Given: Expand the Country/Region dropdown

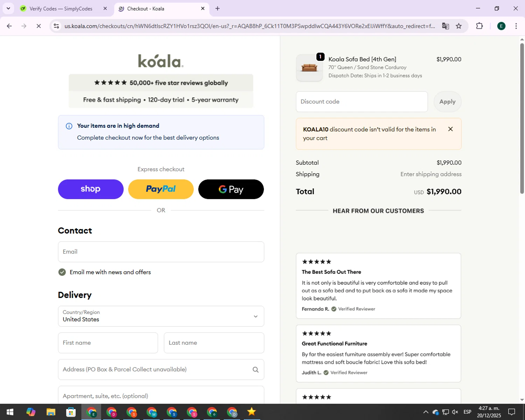Looking at the screenshot, I should [161, 316].
